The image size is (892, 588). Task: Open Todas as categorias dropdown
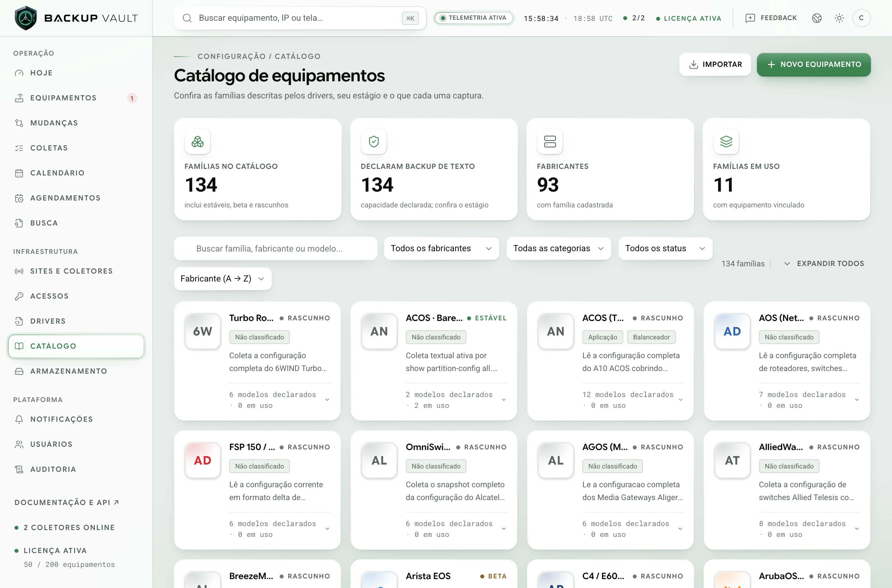(x=559, y=248)
